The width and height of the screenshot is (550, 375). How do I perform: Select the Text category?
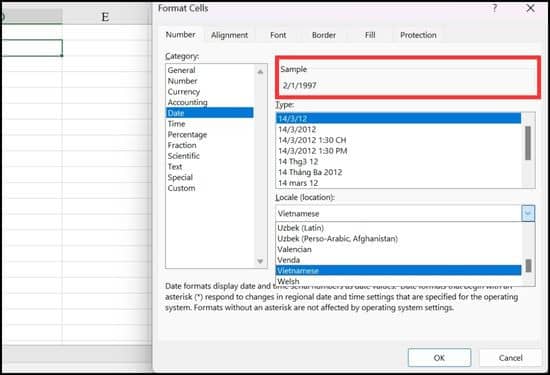(209, 167)
